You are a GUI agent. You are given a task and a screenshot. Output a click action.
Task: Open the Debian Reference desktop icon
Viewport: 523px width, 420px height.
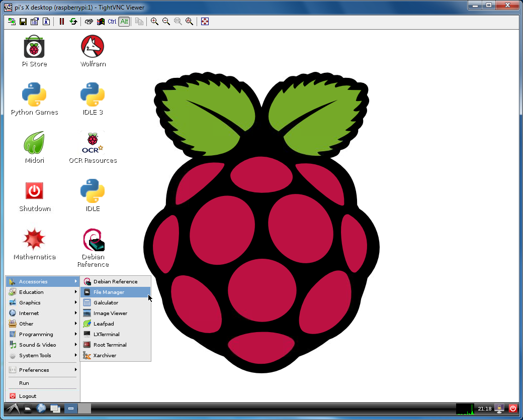[93, 248]
